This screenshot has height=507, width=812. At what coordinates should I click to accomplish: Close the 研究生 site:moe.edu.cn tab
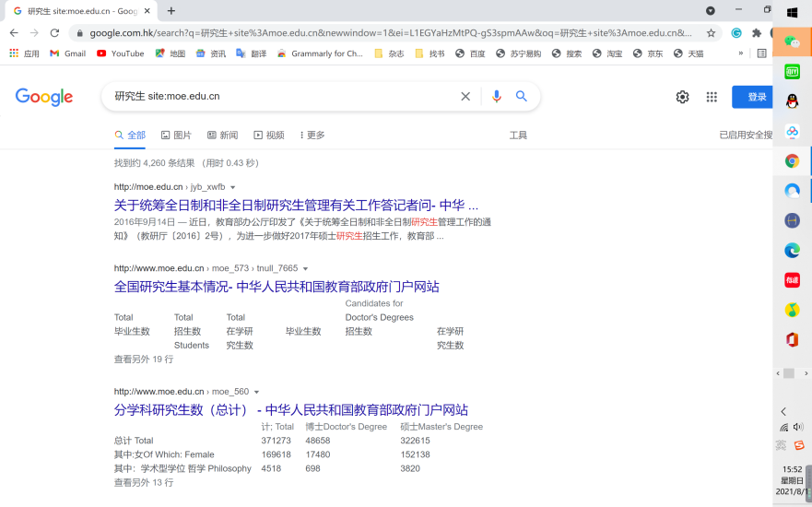click(x=147, y=11)
